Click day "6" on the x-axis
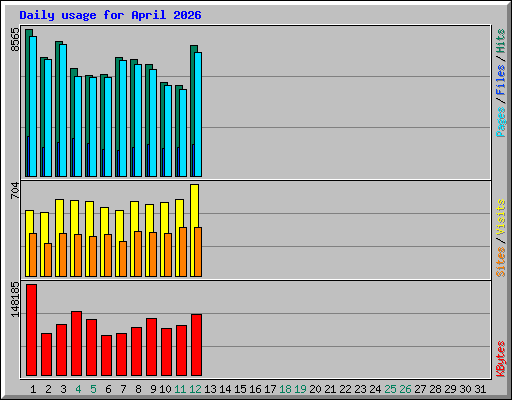Image resolution: width=512 pixels, height=400 pixels. pyautogui.click(x=108, y=389)
